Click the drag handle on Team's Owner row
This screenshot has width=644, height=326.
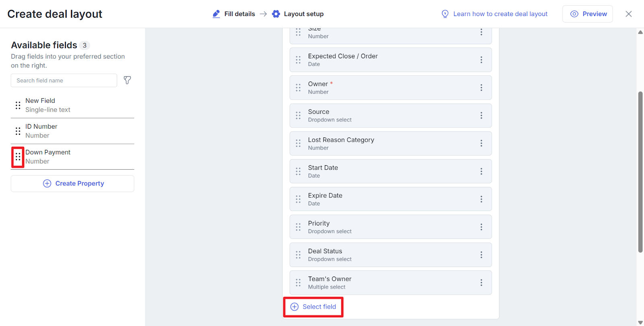(x=298, y=283)
